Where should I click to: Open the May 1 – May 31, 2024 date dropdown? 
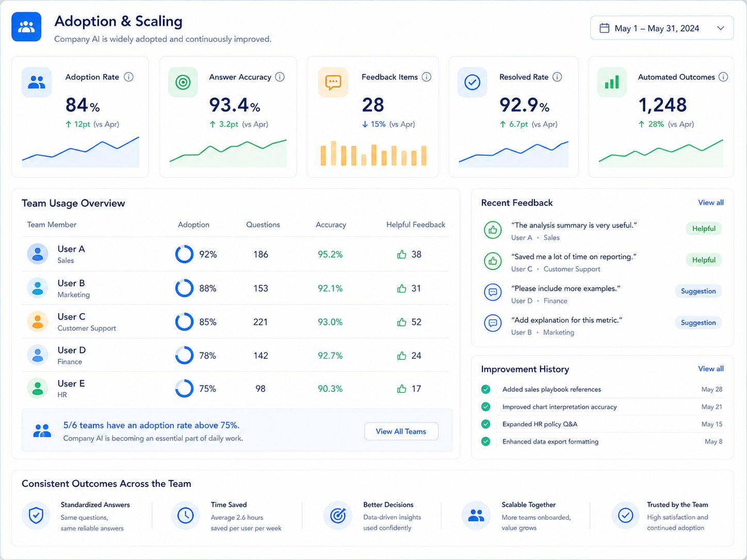[662, 28]
